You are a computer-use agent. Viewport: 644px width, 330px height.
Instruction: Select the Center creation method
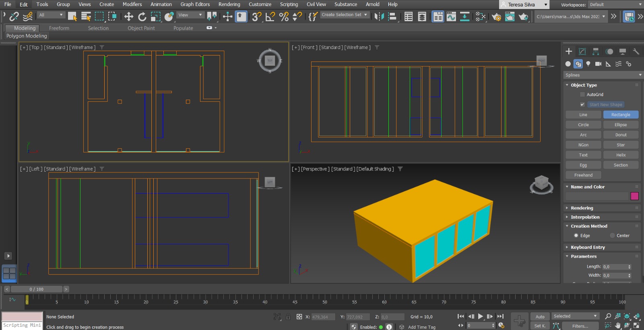[613, 236]
